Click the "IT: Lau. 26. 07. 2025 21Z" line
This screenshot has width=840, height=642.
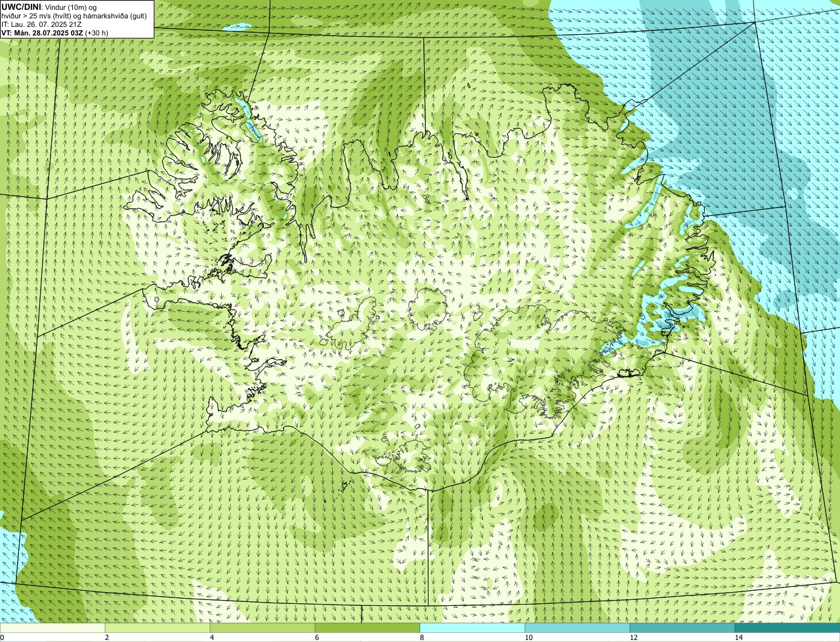[x=41, y=24]
